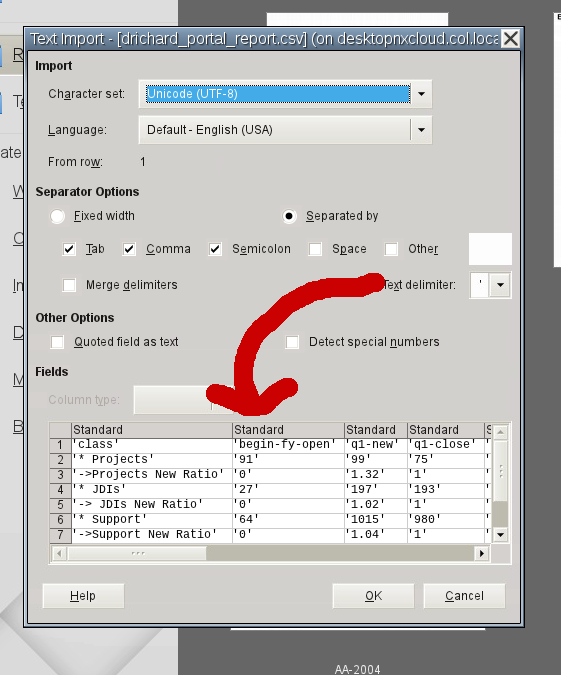Uncheck the Tab separator checkbox
This screenshot has height=675, width=561.
[69, 249]
